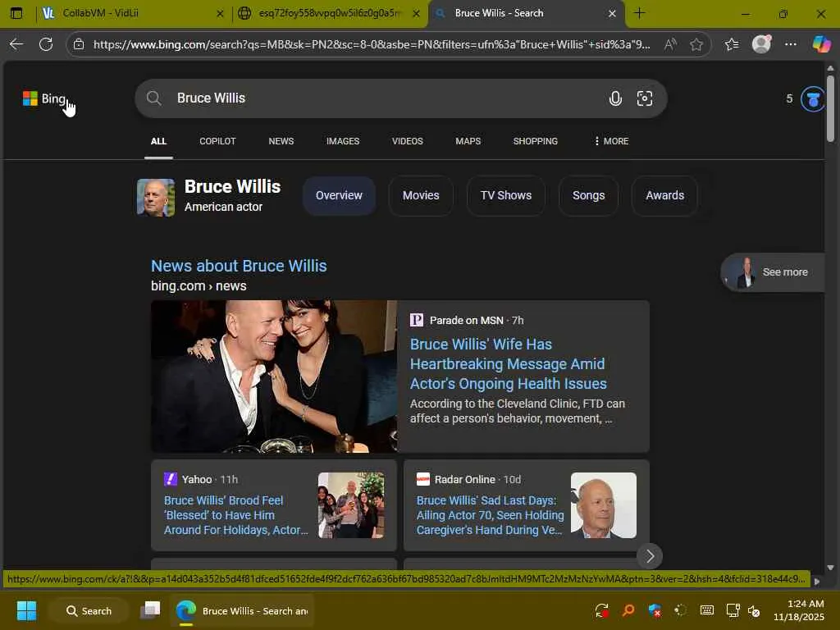Open Yahoo article Brood Feel Blessed

point(235,515)
